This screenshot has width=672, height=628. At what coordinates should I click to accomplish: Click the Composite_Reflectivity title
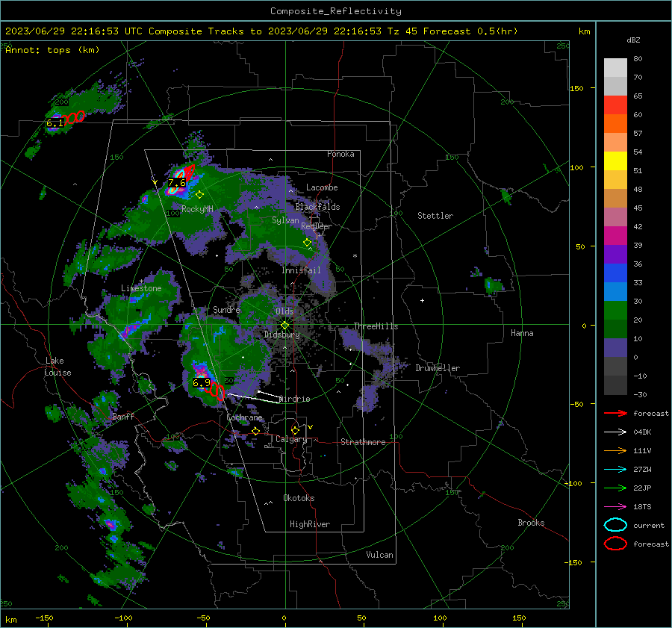[x=335, y=11]
